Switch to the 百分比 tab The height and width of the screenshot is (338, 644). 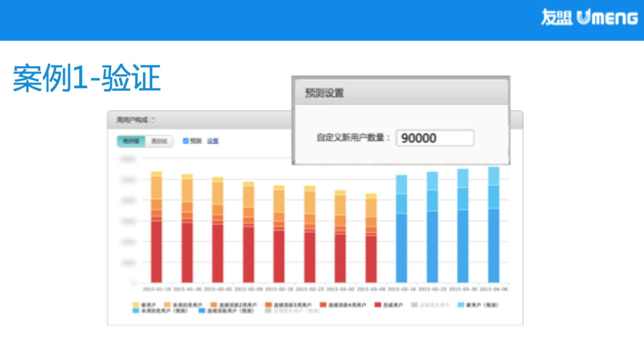coord(159,141)
